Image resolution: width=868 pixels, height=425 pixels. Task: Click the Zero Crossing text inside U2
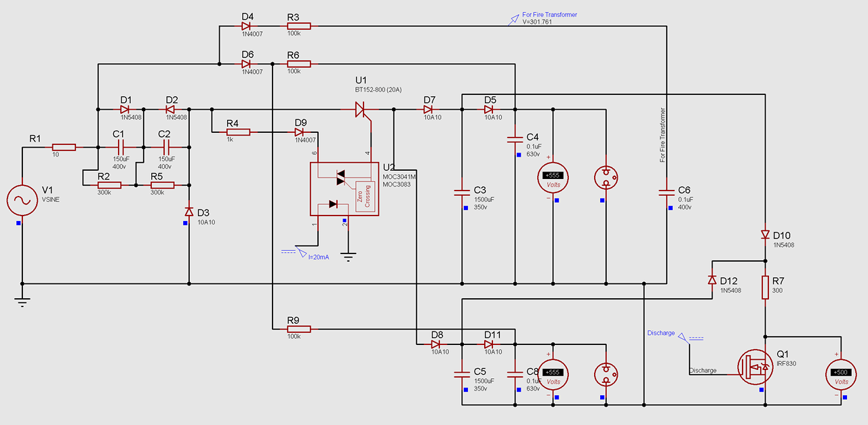coord(365,196)
